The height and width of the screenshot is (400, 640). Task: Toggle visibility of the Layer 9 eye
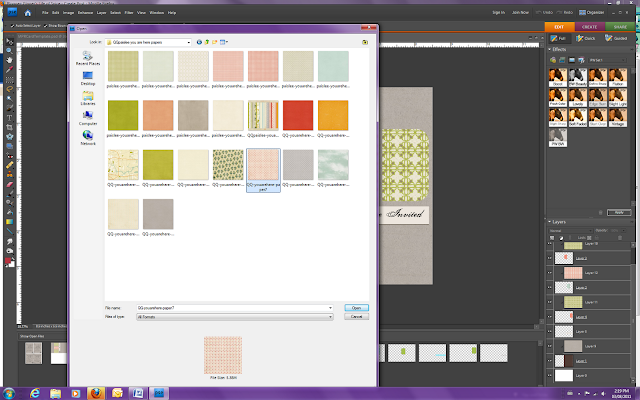tap(550, 346)
